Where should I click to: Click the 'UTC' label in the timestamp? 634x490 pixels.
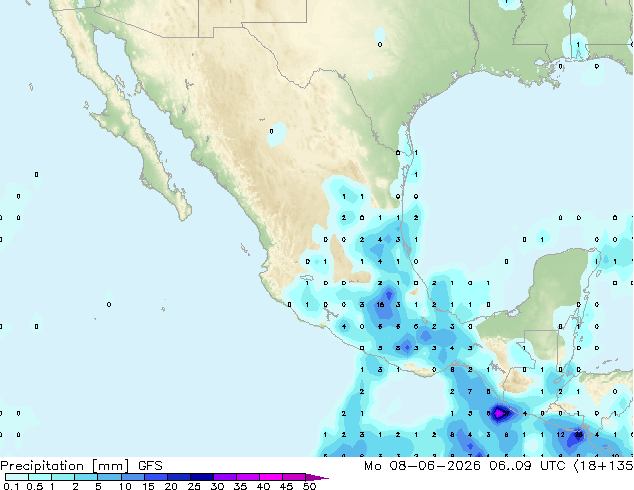(553, 466)
